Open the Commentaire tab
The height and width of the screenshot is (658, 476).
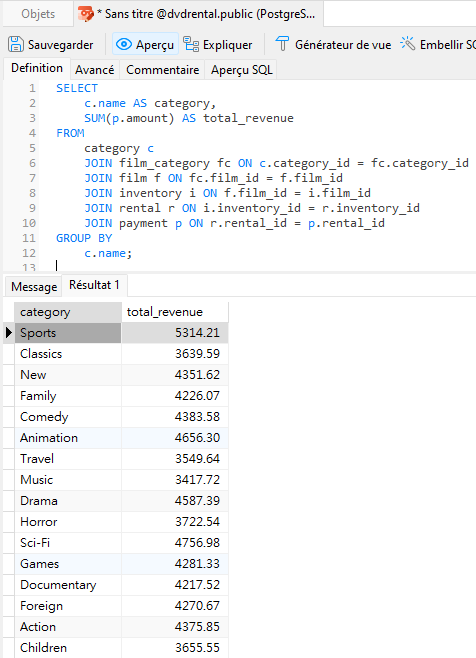pos(162,70)
